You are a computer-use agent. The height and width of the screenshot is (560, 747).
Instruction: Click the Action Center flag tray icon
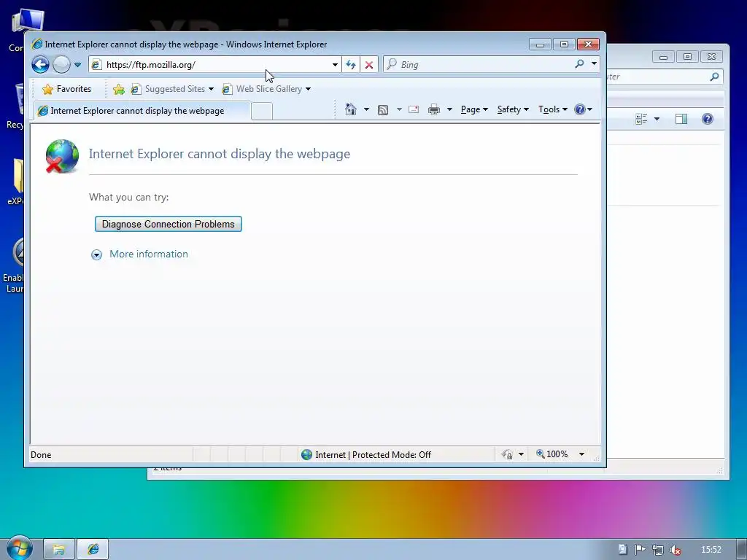click(x=640, y=550)
